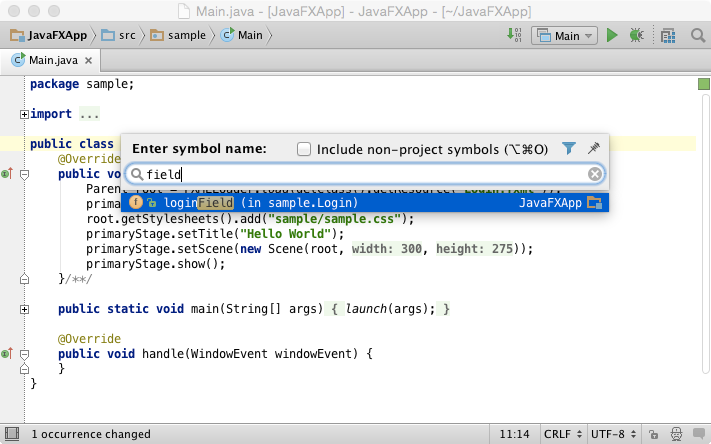Click the Make Project build icon
This screenshot has width=711, height=444.
[x=514, y=35]
